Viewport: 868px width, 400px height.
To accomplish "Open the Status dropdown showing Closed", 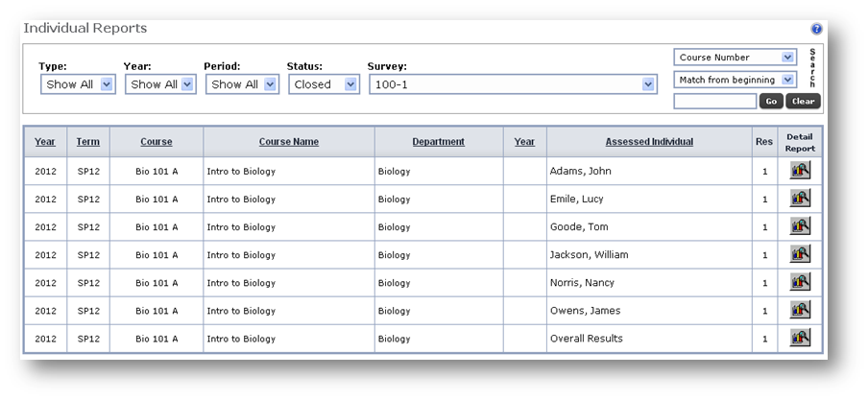I will tap(324, 84).
